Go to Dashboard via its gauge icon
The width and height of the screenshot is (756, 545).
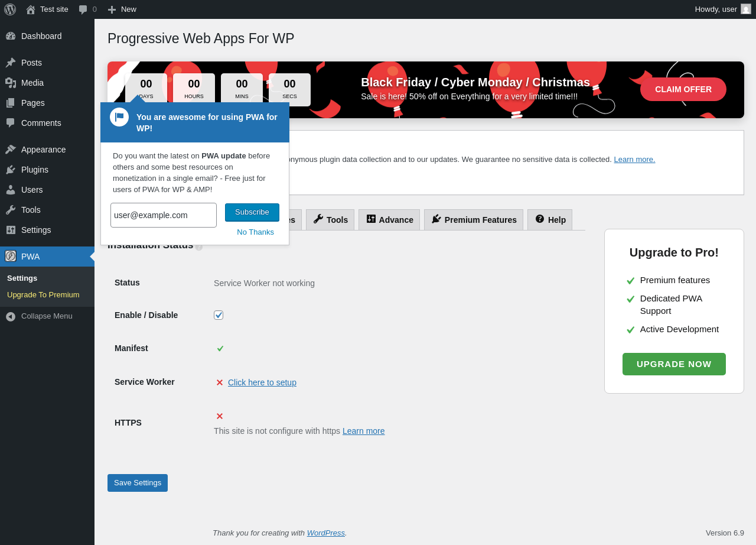point(11,36)
